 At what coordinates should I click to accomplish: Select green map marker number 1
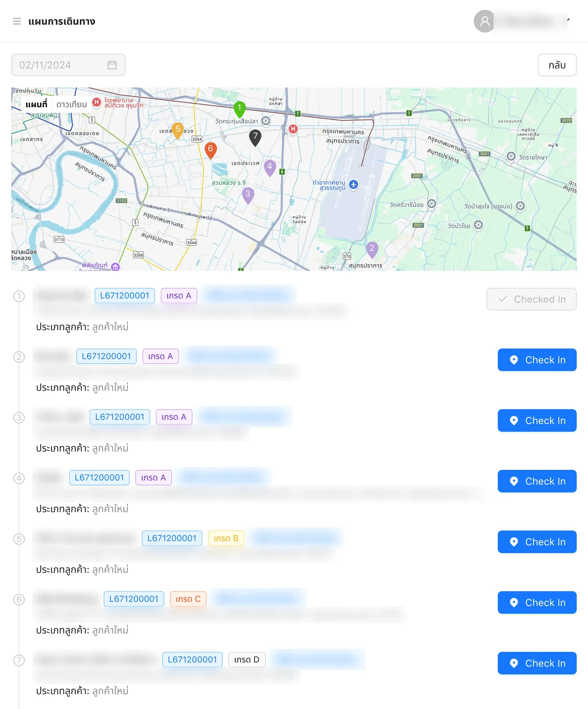239,110
